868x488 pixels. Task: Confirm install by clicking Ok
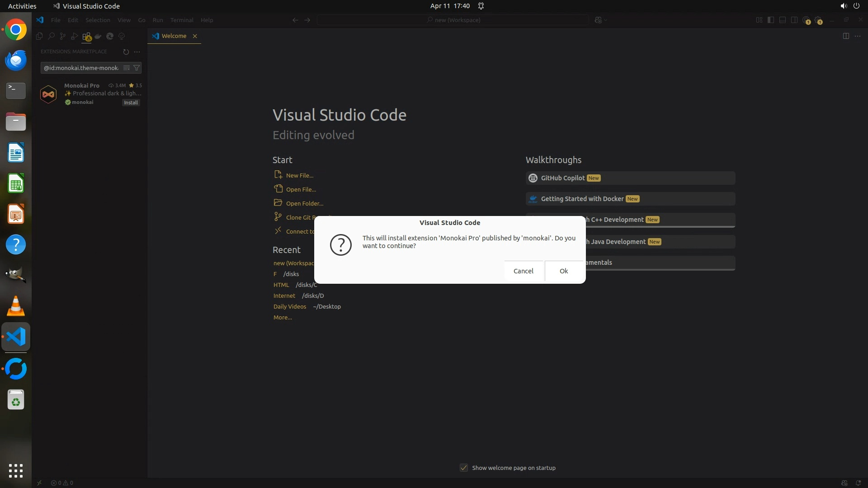click(564, 271)
